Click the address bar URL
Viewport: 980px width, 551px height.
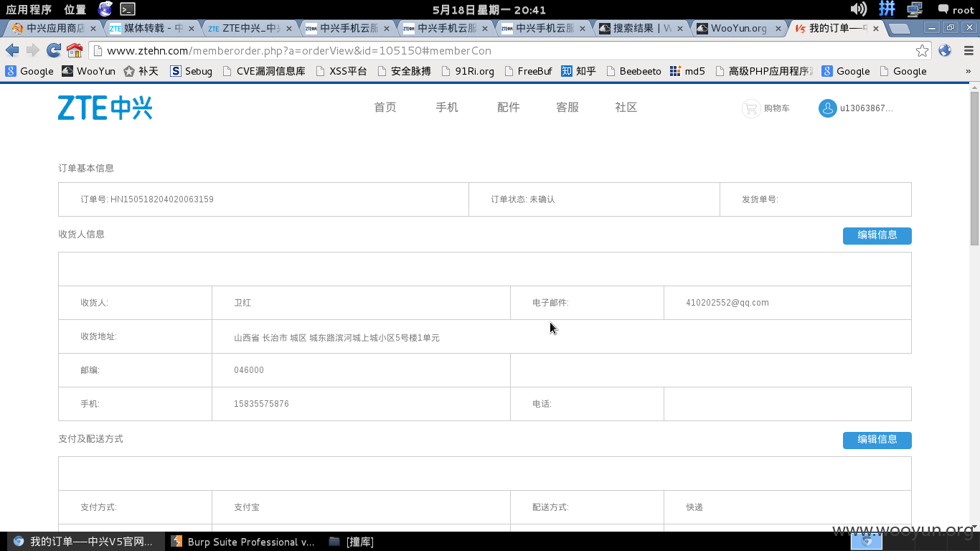click(x=299, y=51)
